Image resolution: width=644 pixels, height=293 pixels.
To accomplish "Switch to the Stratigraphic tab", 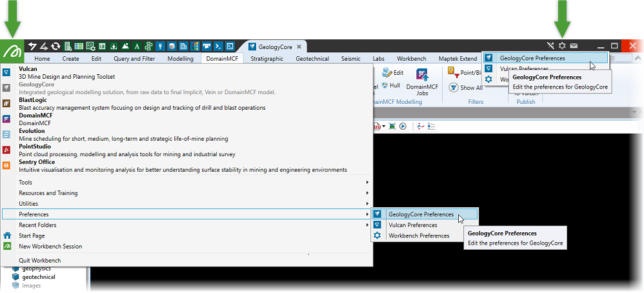I will tap(267, 59).
